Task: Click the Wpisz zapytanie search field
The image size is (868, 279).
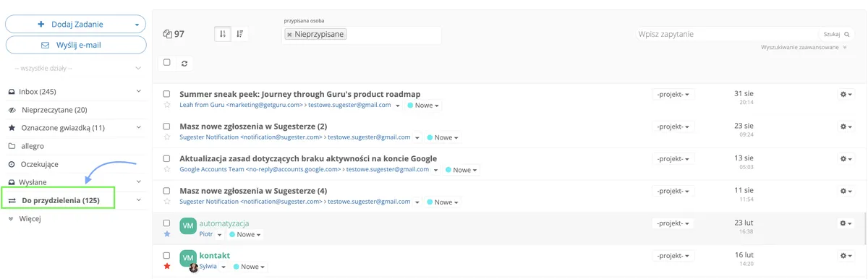Action: point(727,34)
